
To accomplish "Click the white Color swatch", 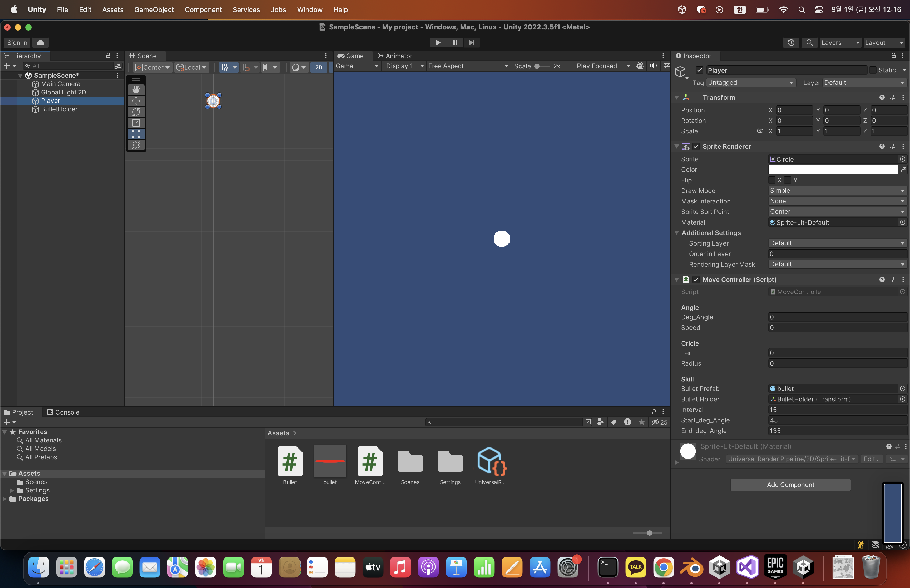I will (833, 170).
